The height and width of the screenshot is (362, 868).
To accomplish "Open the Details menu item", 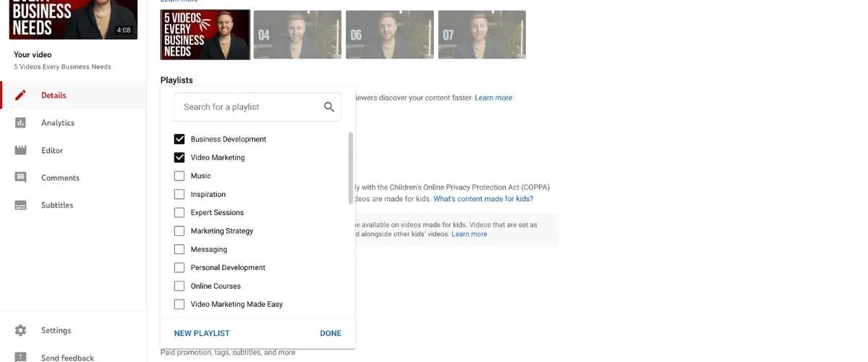I will 73,95.
